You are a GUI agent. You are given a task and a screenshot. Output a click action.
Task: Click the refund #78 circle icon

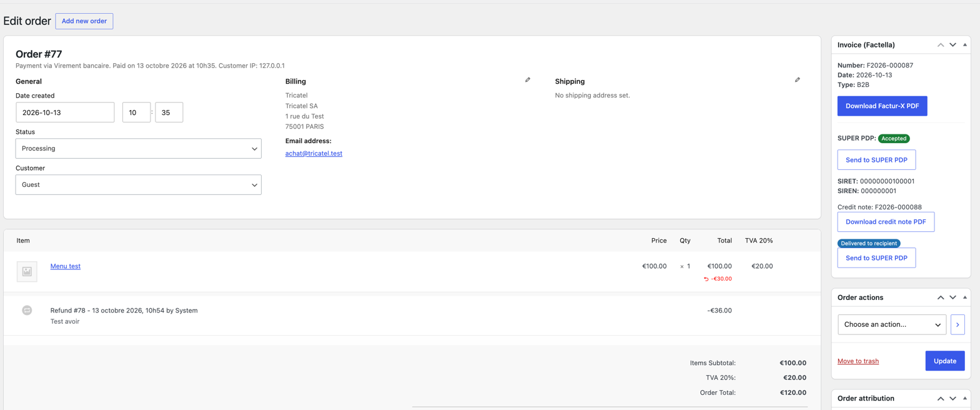point(27,311)
